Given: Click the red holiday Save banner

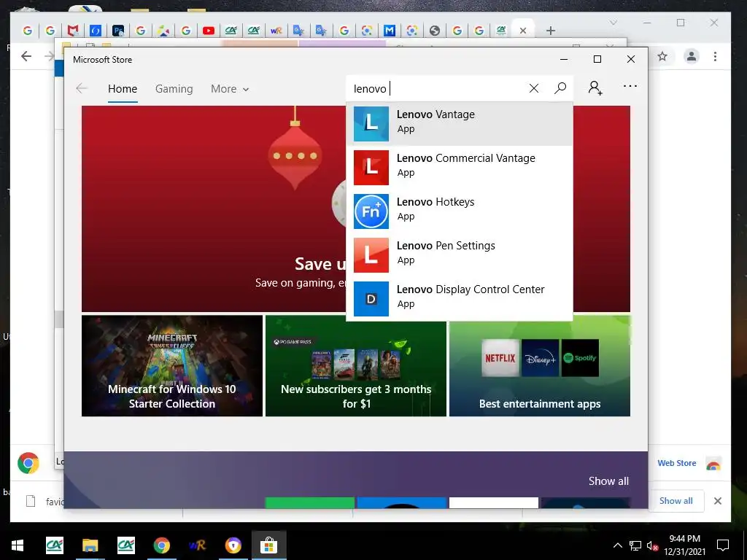Looking at the screenshot, I should tap(214, 209).
